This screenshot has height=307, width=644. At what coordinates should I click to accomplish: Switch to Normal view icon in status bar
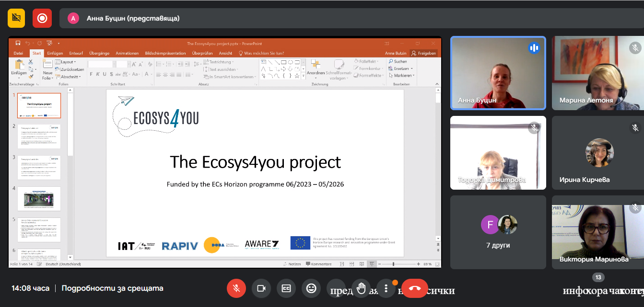coord(342,264)
